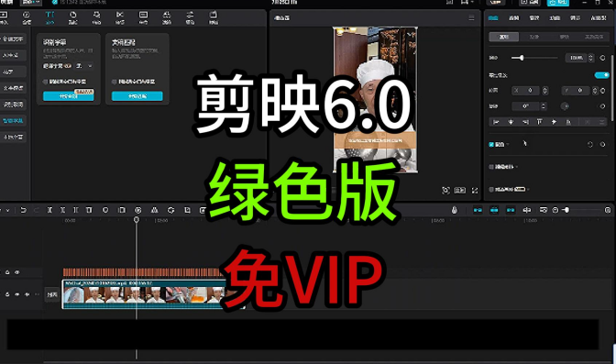Expand the arrow beside the VIP-badged option
The height and width of the screenshot is (364, 616).
tap(528, 190)
